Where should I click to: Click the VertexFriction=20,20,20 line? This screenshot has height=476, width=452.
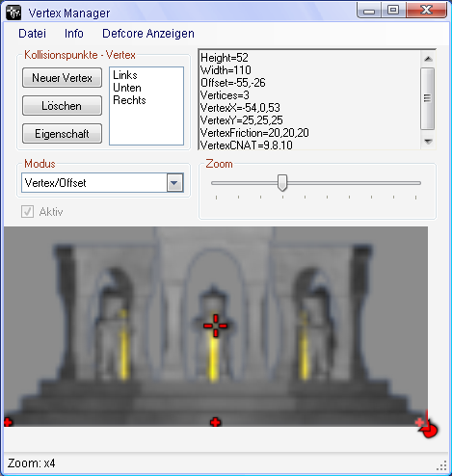(x=254, y=133)
